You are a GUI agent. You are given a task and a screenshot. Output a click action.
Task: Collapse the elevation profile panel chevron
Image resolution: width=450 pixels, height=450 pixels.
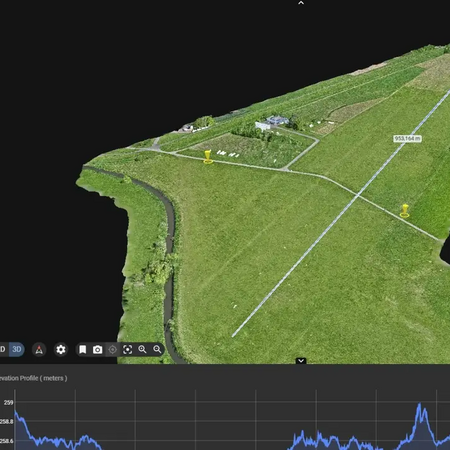(301, 361)
